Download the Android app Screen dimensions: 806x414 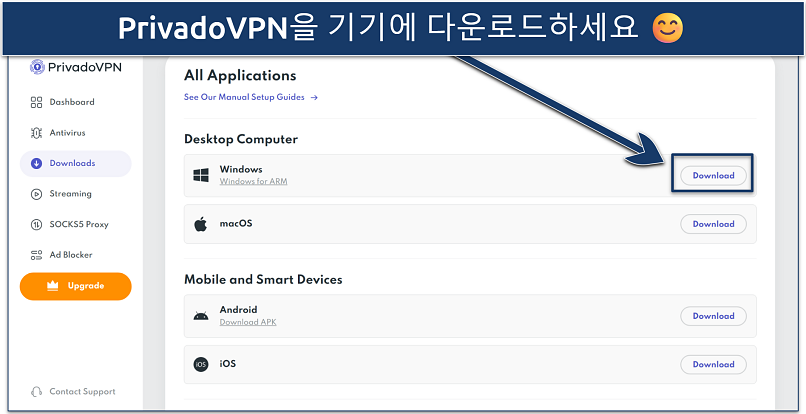tap(713, 316)
